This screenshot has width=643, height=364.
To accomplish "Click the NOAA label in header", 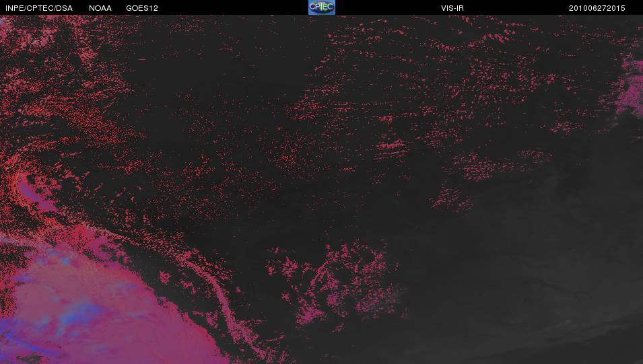I will (x=100, y=8).
